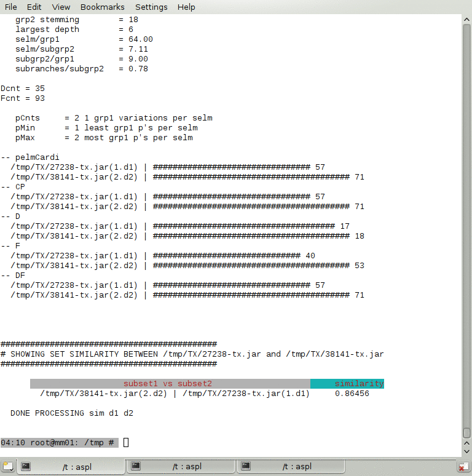Click the 27238-tx.jar(1.d1) entry in similarity row
Screen dimensions: 472x476
pyautogui.click(x=246, y=394)
